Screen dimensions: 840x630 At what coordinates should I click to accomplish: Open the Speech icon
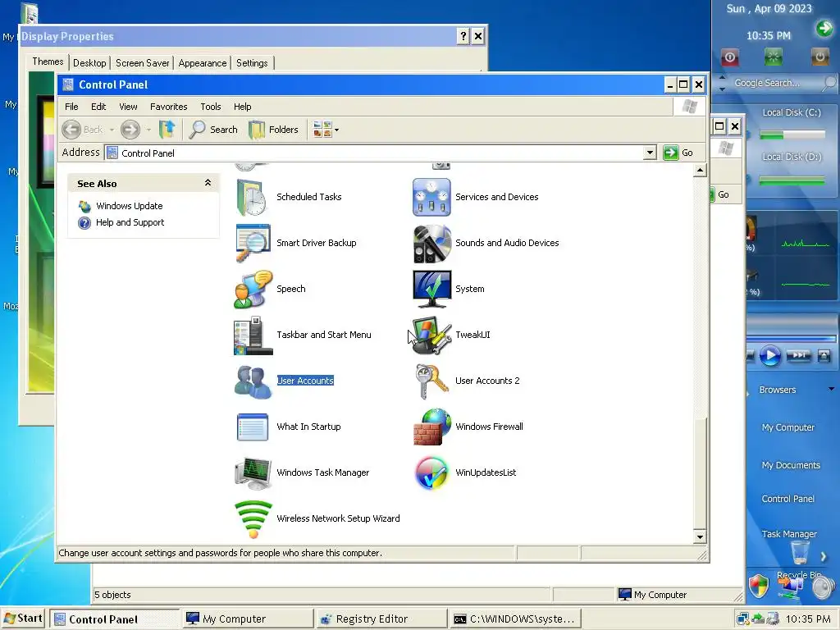pyautogui.click(x=253, y=290)
